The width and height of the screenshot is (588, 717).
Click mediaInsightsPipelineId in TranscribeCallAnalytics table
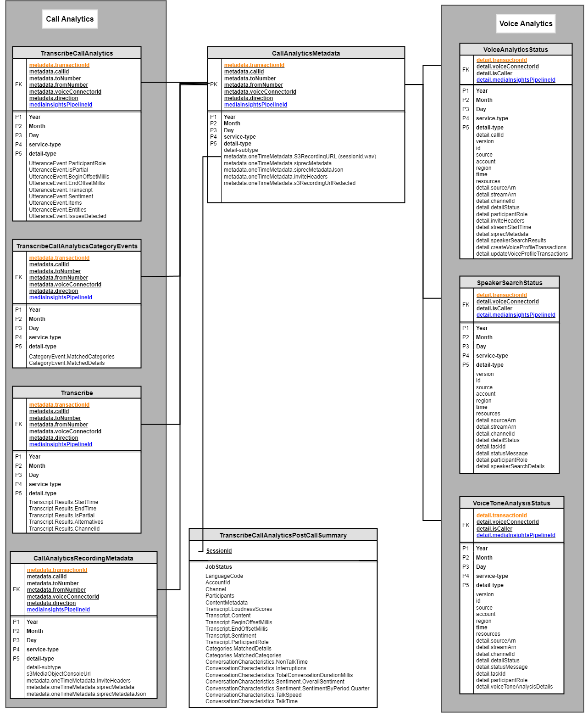61,105
